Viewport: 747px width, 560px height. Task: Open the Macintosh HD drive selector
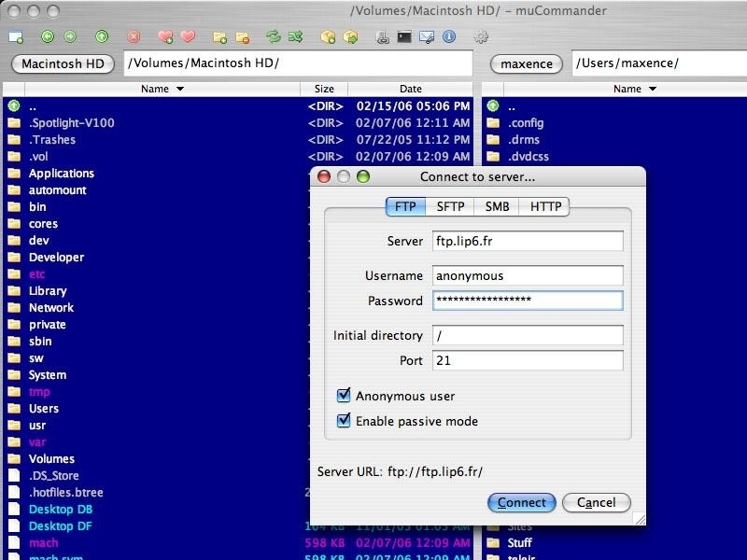[63, 63]
